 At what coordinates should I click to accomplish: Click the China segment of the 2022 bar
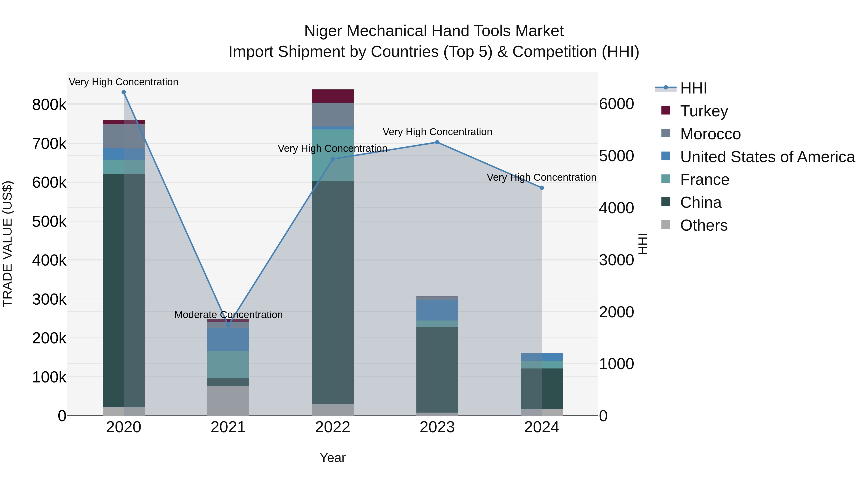point(332,293)
